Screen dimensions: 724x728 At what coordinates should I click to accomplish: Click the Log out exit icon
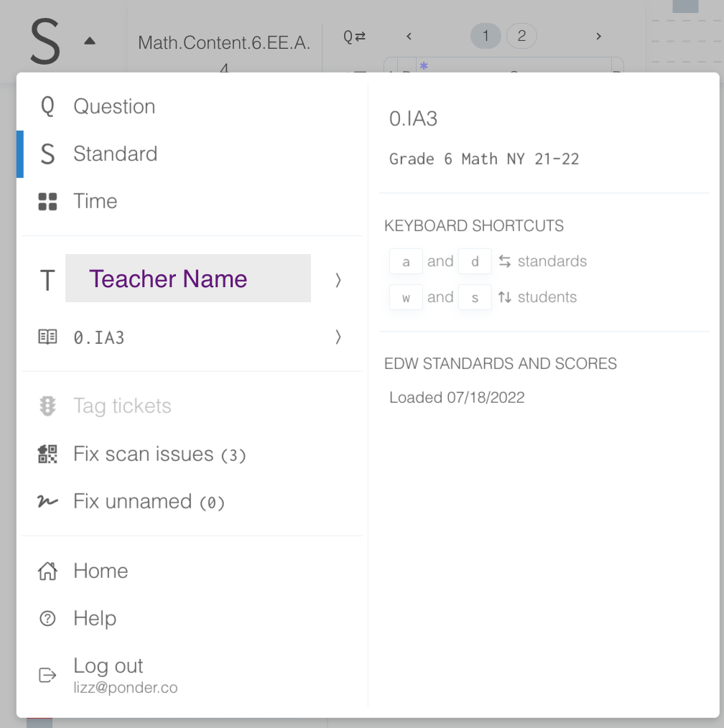[47, 675]
